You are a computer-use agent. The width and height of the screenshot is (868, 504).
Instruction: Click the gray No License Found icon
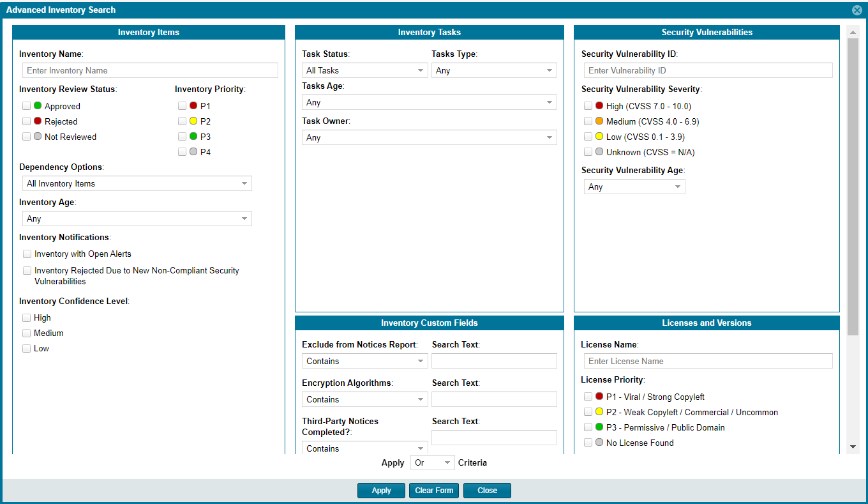[x=599, y=443]
